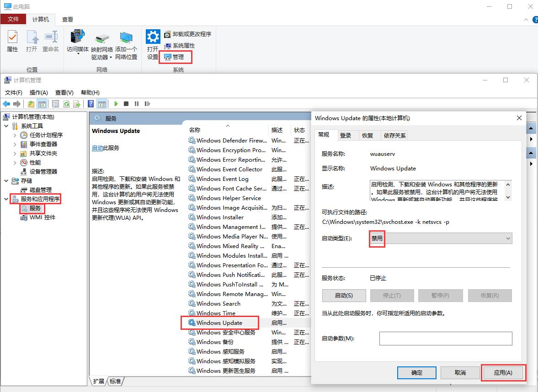Toggle the console tree visibility toolbar button
The width and height of the screenshot is (538, 392).
pyautogui.click(x=42, y=104)
